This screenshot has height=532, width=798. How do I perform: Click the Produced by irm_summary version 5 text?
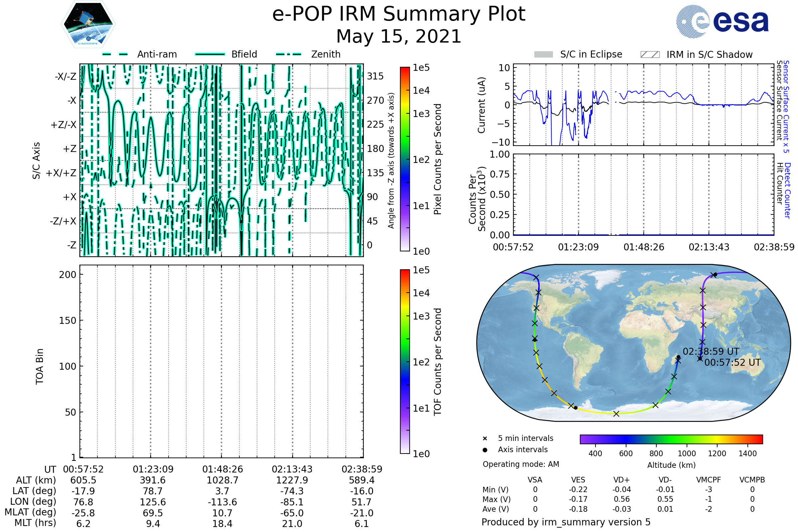566,522
